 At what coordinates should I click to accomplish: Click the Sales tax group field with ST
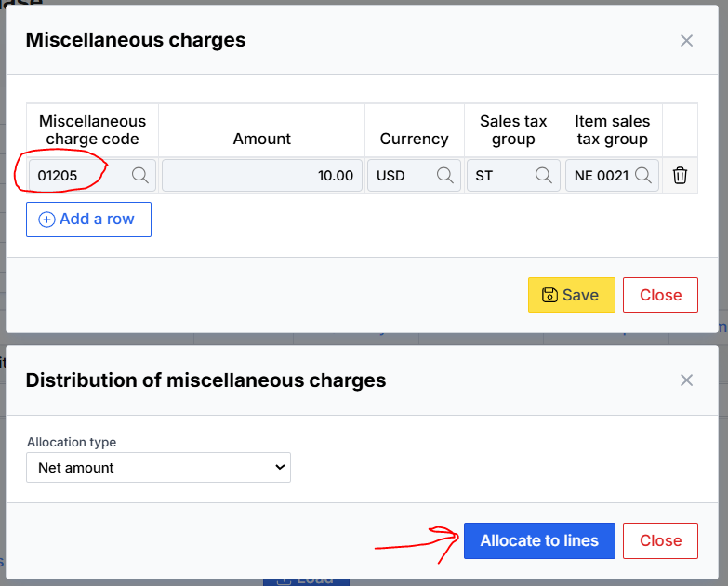point(497,175)
